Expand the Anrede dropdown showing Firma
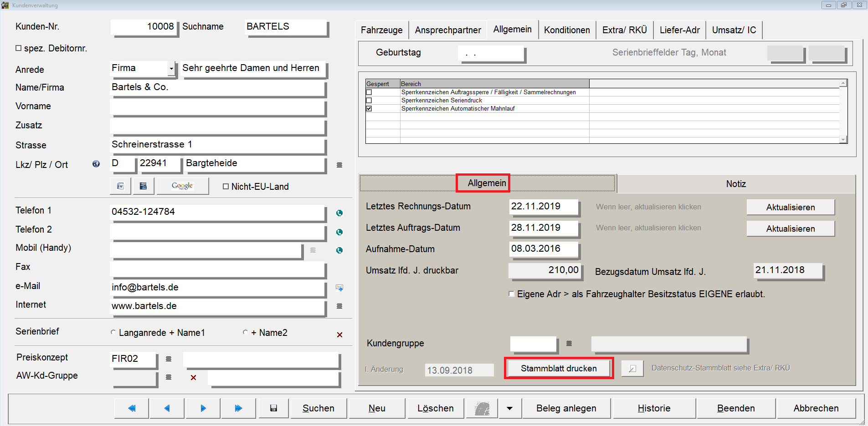The width and height of the screenshot is (868, 426). [171, 69]
